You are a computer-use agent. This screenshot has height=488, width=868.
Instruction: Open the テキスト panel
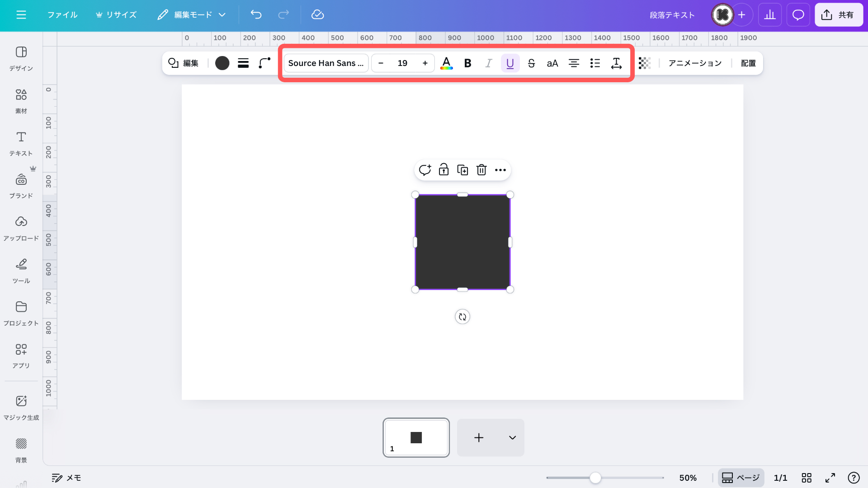[x=21, y=144]
